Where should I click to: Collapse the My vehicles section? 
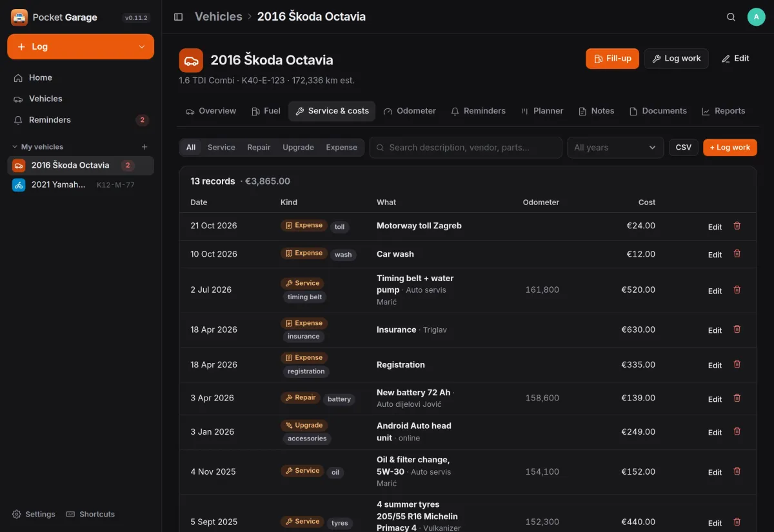click(37, 147)
